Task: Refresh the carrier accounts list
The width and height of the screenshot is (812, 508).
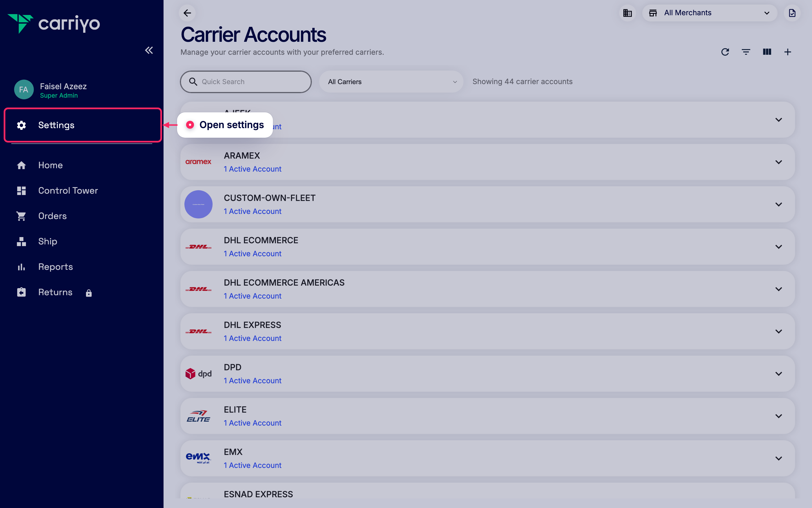Action: pyautogui.click(x=725, y=52)
